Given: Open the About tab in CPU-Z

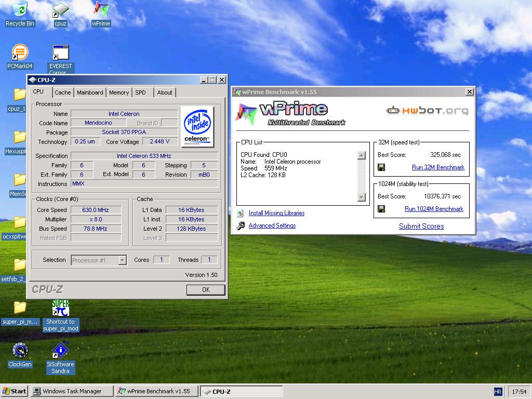Looking at the screenshot, I should coord(165,92).
